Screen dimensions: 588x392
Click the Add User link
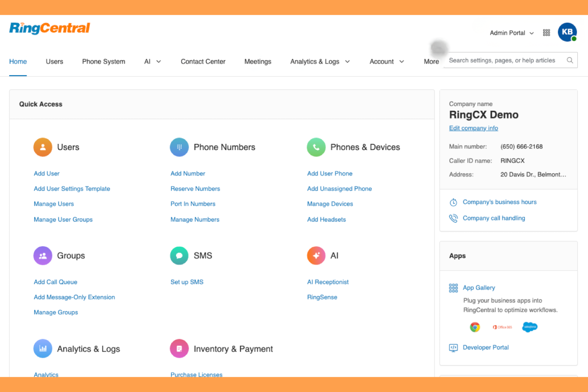(46, 174)
